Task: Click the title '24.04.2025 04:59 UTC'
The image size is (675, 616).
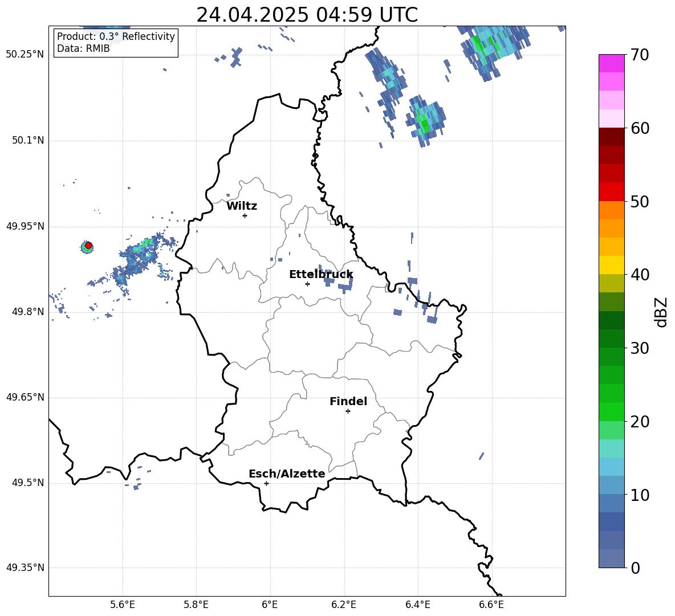Action: (307, 15)
